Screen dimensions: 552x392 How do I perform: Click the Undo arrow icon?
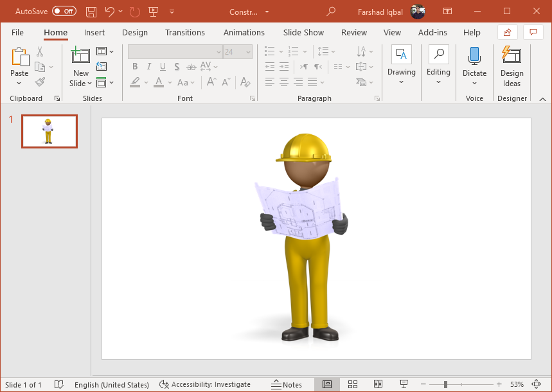[110, 12]
